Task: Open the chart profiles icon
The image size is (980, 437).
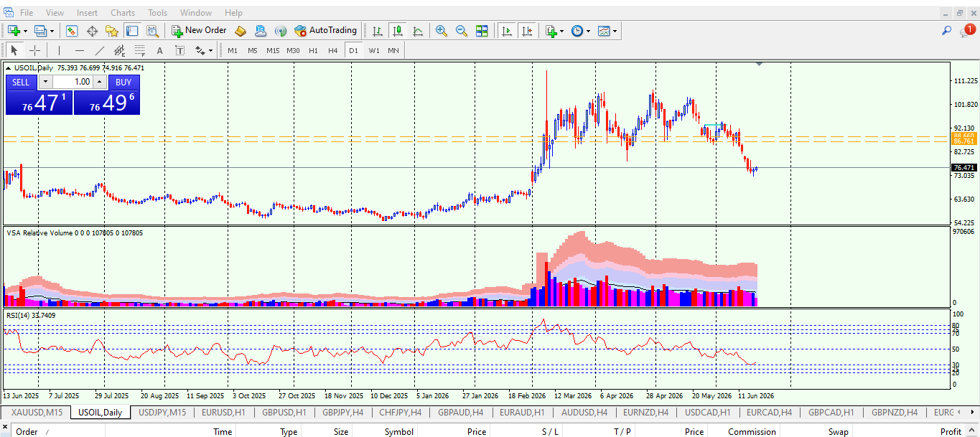Action: 40,31
